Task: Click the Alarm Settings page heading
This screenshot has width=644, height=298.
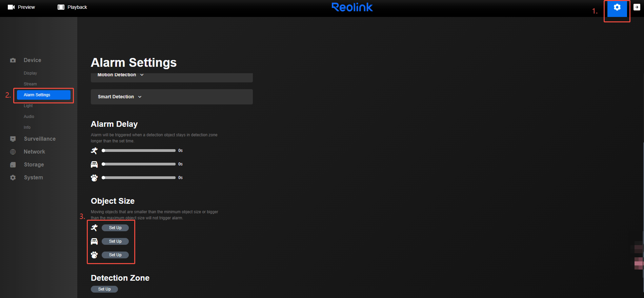Action: point(134,63)
